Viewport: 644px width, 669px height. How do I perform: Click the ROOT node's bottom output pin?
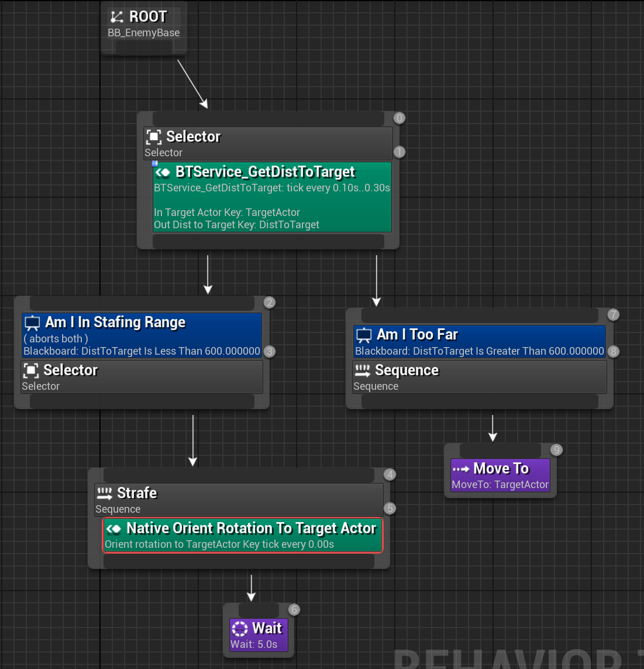point(144,48)
